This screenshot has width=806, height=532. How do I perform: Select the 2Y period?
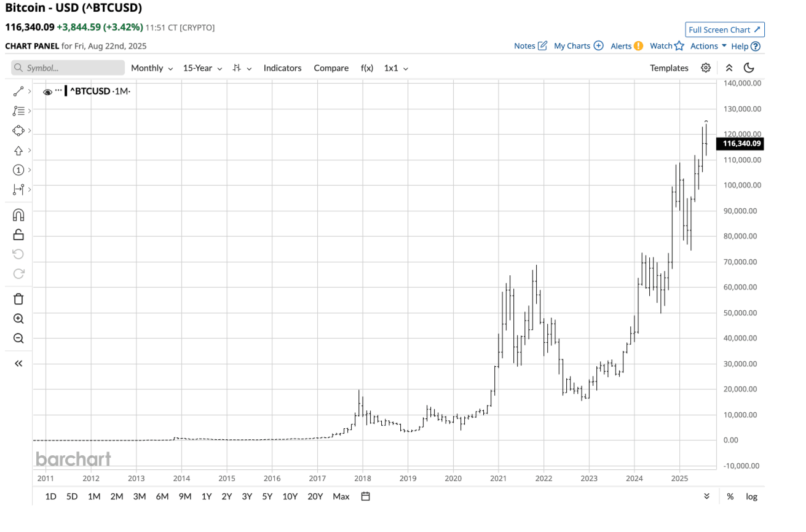[x=227, y=496]
